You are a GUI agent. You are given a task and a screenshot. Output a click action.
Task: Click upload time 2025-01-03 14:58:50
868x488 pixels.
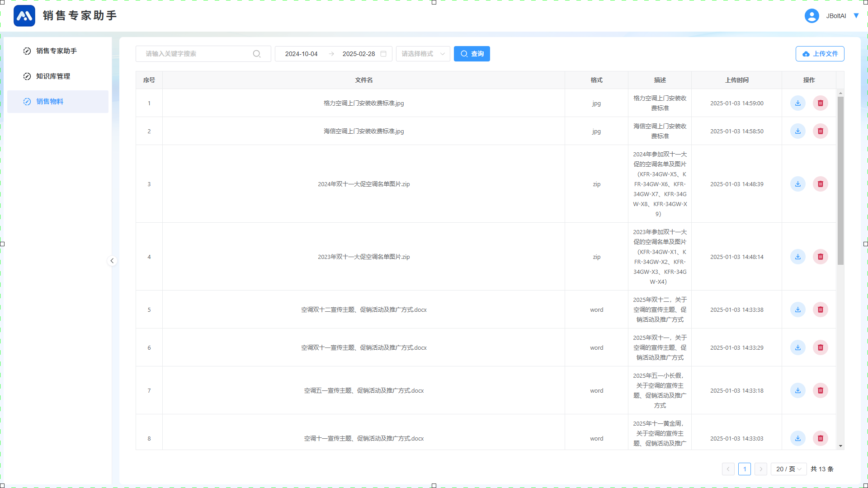737,131
